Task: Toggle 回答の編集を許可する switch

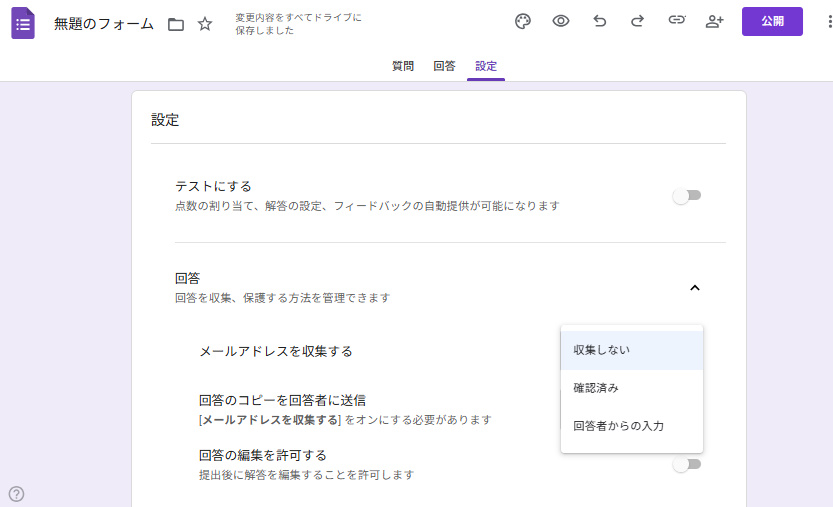Action: point(686,464)
